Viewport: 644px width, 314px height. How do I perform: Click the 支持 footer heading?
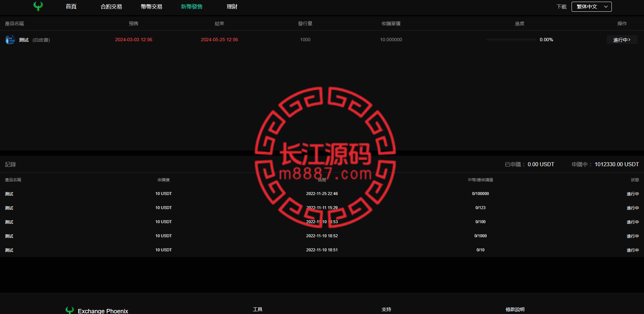pos(386,309)
